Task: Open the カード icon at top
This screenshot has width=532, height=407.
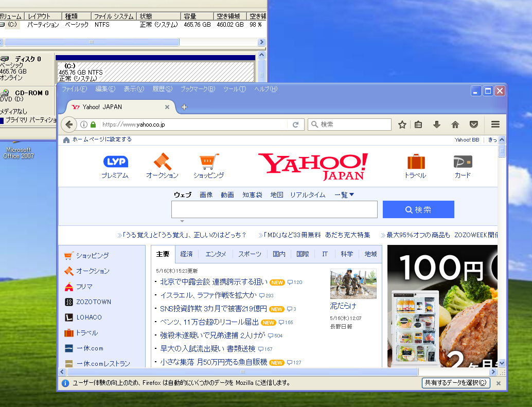Action: tap(463, 162)
